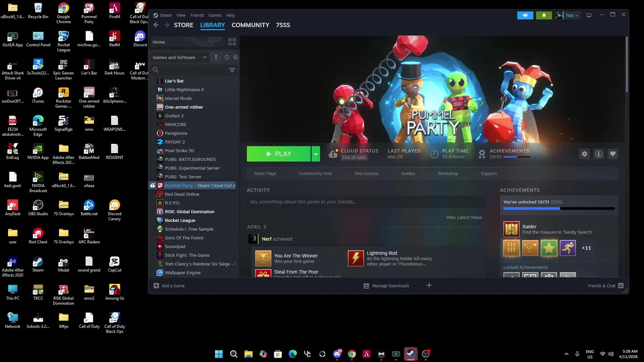Open the dropdown arrow beside PLAY
Viewport: 644px width, 362px height.
[x=315, y=154]
